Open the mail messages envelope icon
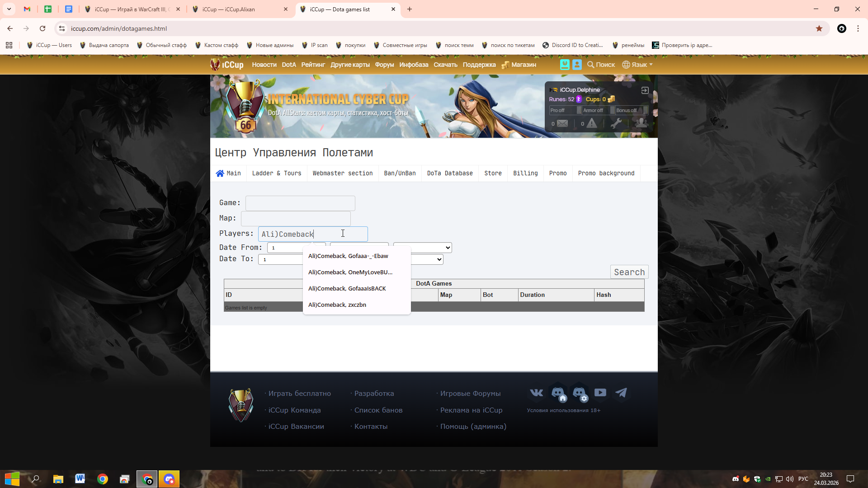Screen dimensions: 868x488 pyautogui.click(x=562, y=123)
